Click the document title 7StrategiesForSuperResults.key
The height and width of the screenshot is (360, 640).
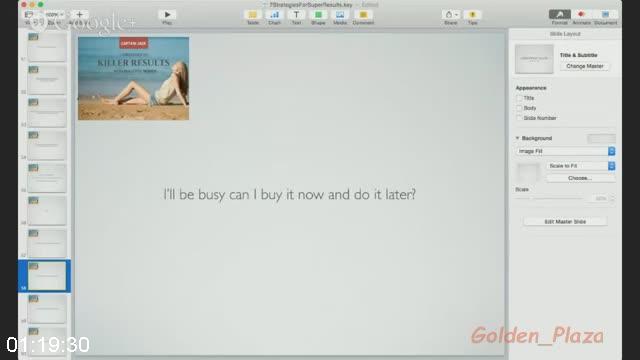[311, 5]
